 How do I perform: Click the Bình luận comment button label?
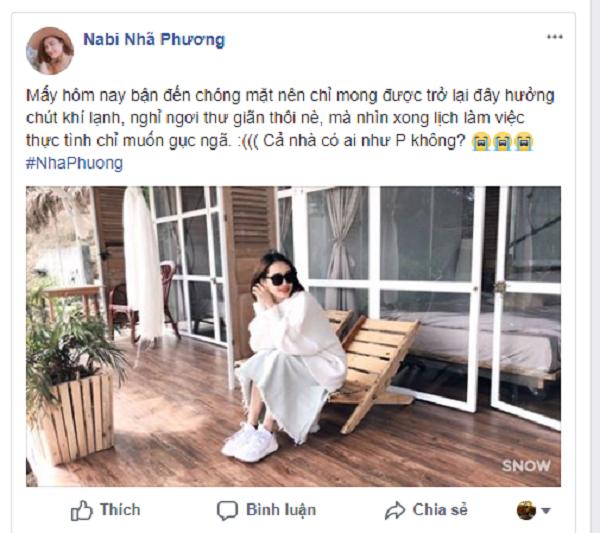281,510
